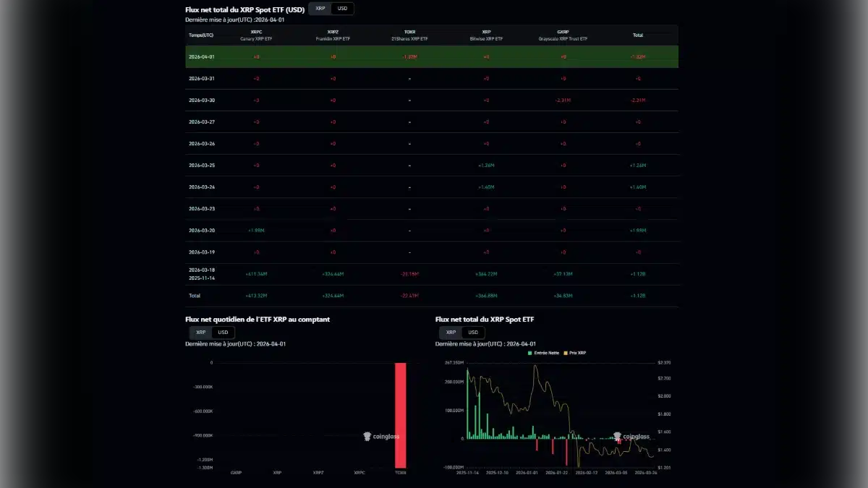Viewport: 868px width, 488px height.
Task: Click the XRP tab next to the table title
Action: (318, 8)
